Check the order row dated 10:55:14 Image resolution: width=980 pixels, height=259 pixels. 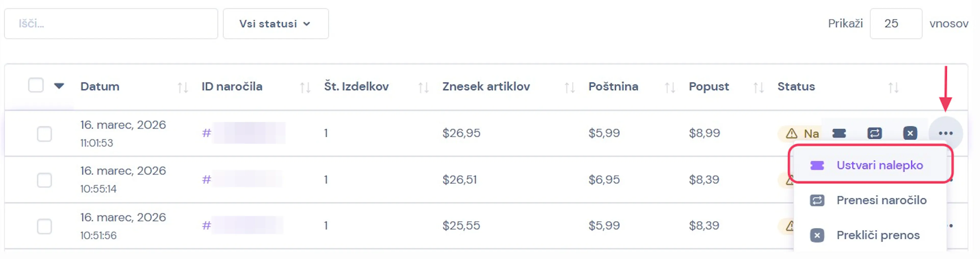(x=44, y=180)
